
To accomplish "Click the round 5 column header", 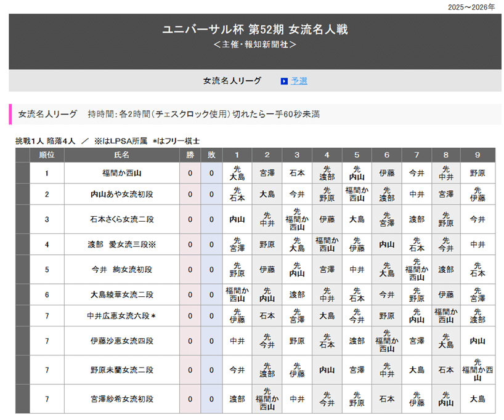I will [x=357, y=155].
